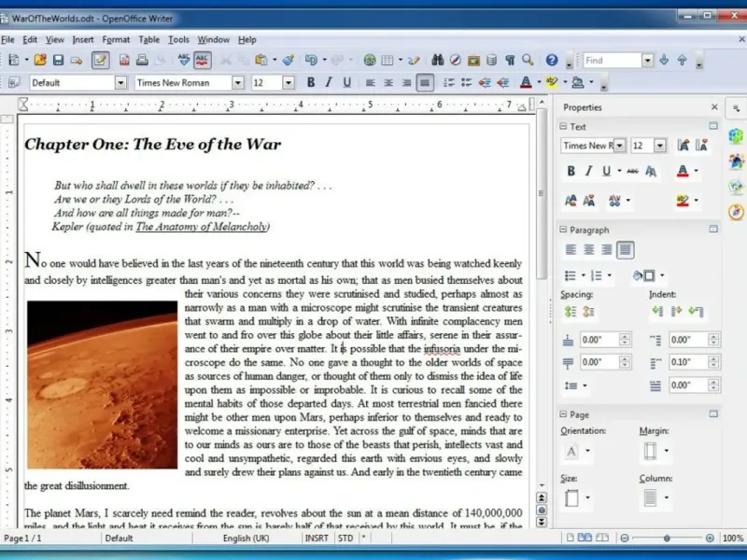
Task: Open Font Color swatch in formatting toolbar
Action: click(526, 83)
